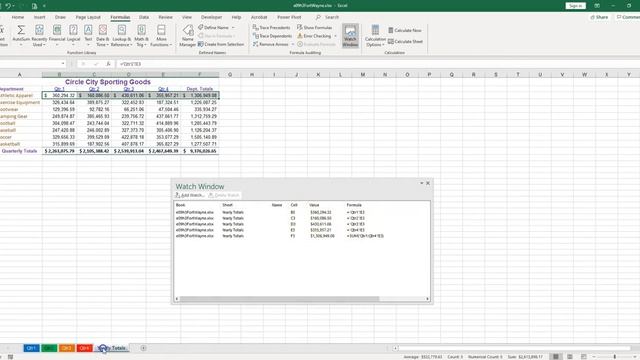This screenshot has width=640, height=360.
Task: Switch to the View tab
Action: [187, 17]
